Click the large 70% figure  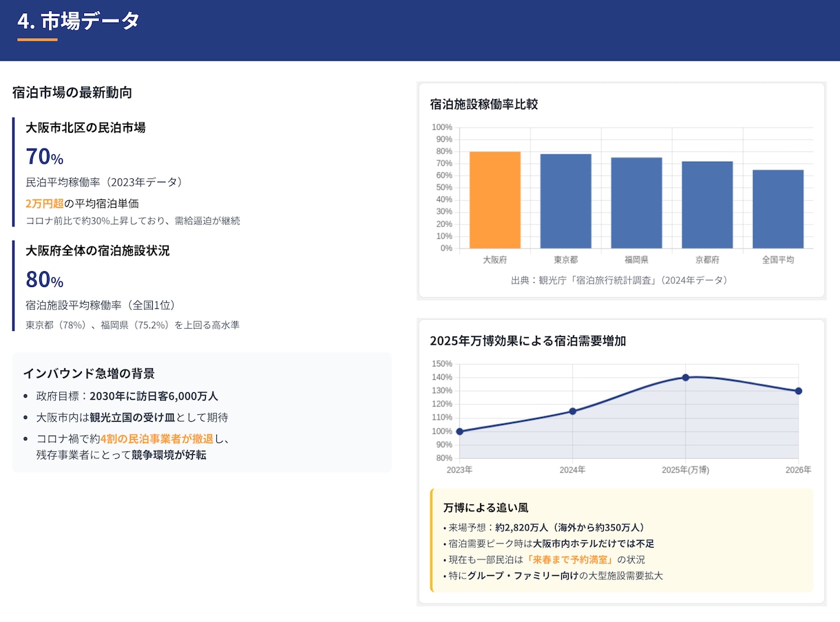click(45, 157)
